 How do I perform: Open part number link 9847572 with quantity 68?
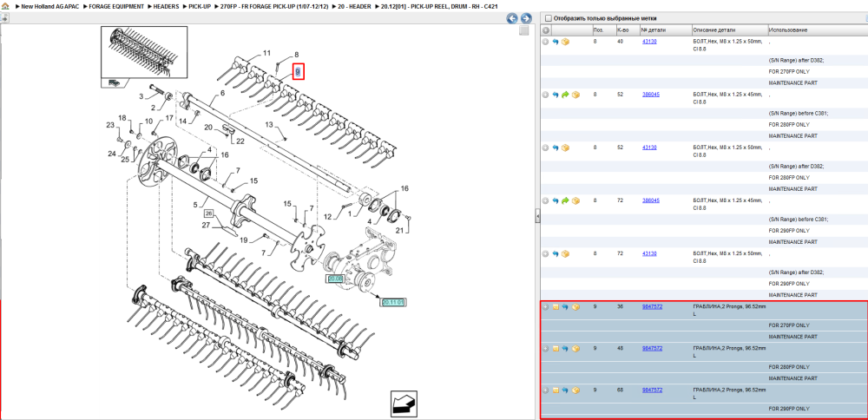pyautogui.click(x=652, y=390)
